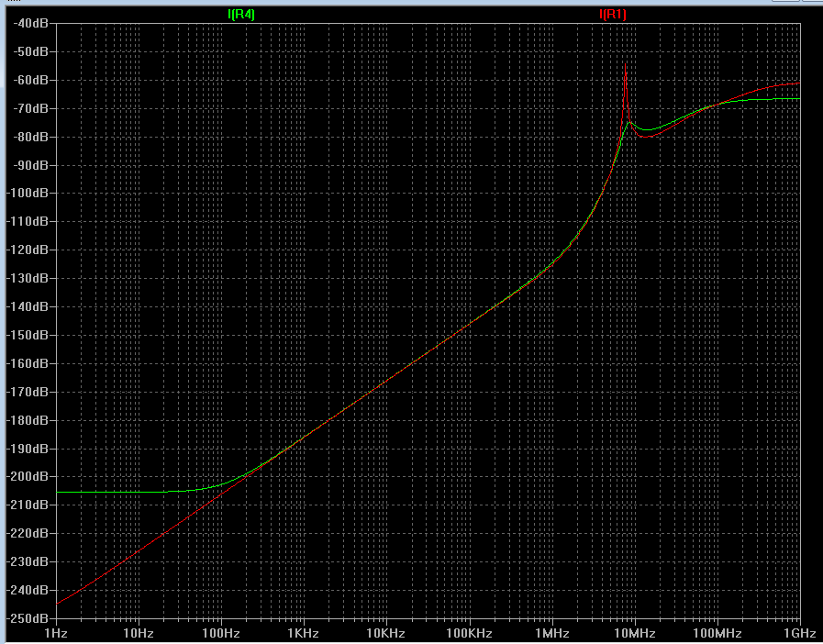The image size is (823, 644).
Task: Click the -210dB axis label
Action: pyautogui.click(x=27, y=505)
